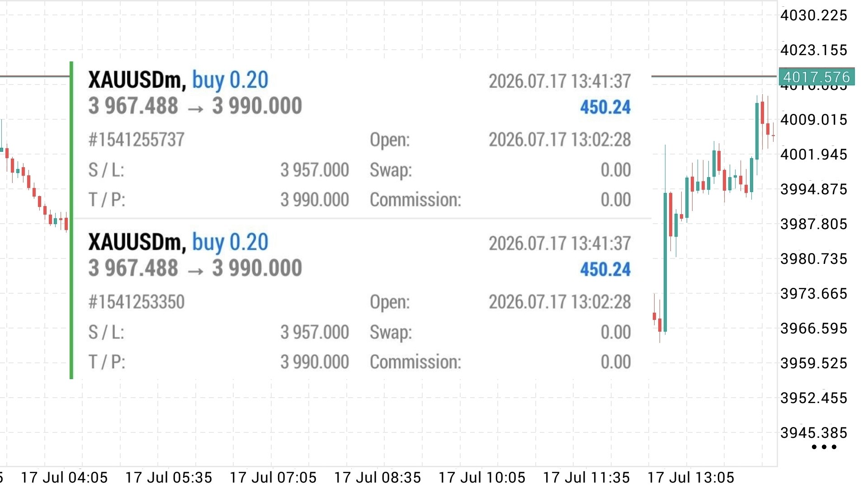868x488 pixels.
Task: Click second trade's profit 450.24
Action: click(605, 269)
